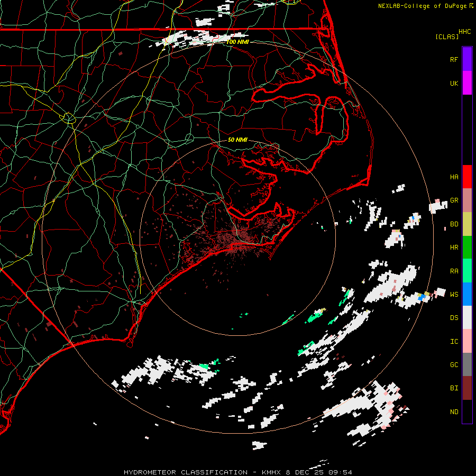Click the HA red legend swatch
Image resolution: width=476 pixels, height=476 pixels.
[467, 177]
